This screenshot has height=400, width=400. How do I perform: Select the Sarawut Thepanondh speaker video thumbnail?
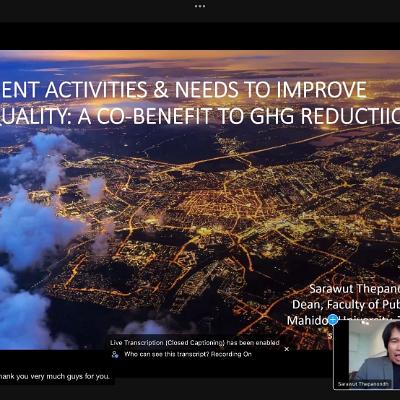point(366,355)
